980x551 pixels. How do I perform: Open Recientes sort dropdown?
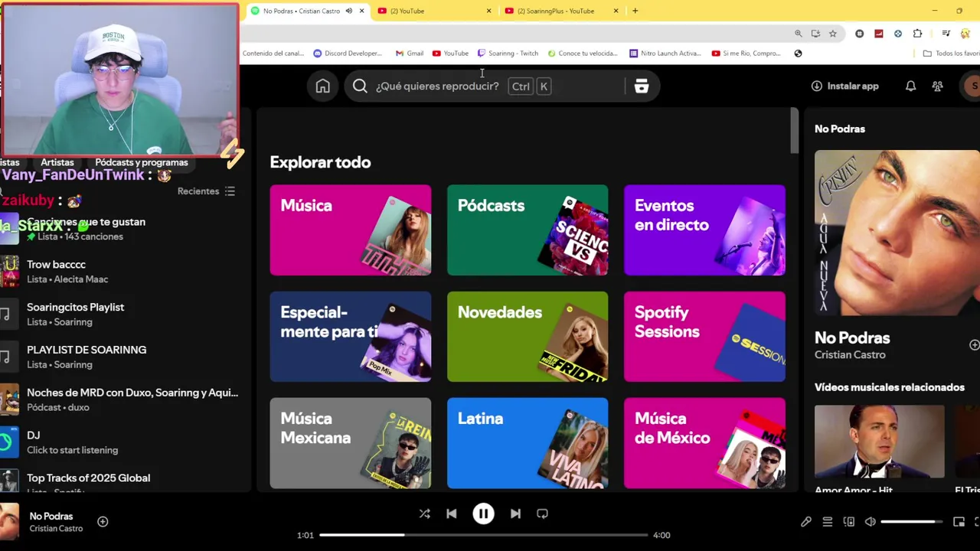(x=206, y=191)
